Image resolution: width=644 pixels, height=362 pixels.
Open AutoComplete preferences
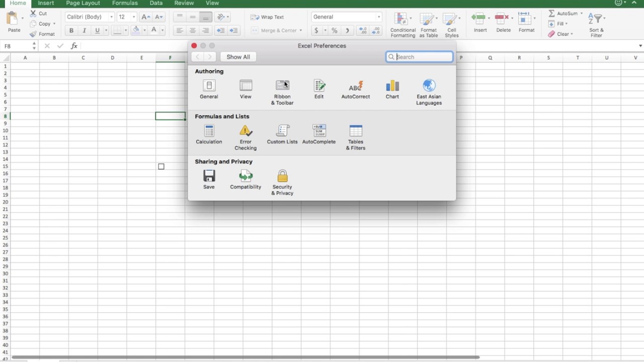point(319,135)
